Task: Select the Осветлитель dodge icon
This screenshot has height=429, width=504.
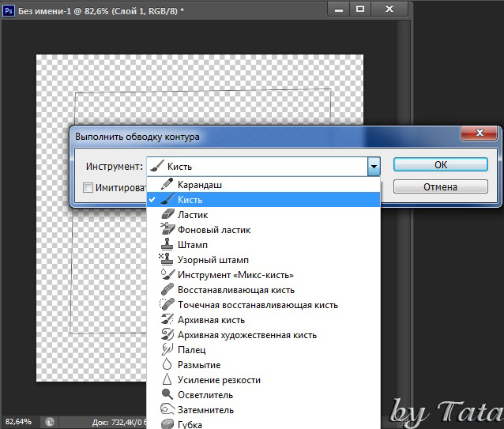Action: [167, 394]
